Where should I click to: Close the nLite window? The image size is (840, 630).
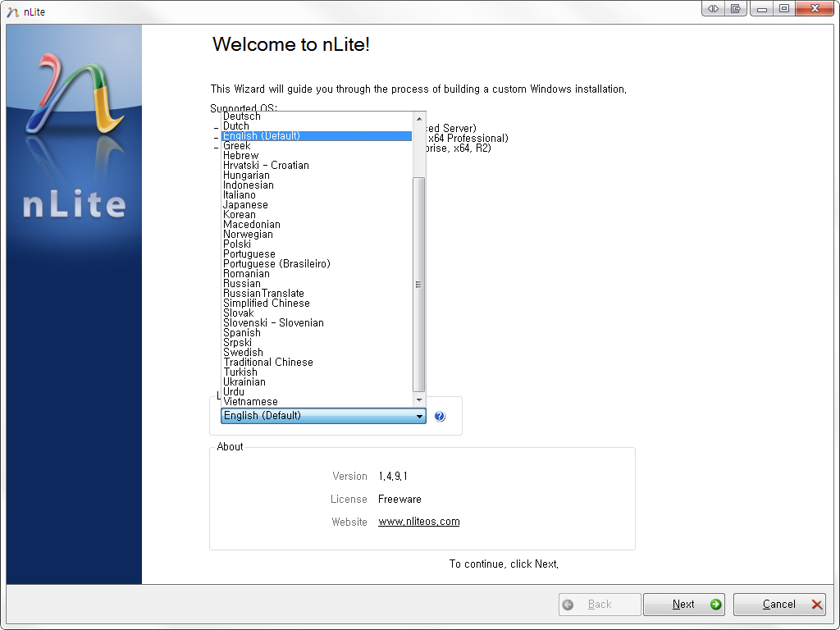point(815,8)
